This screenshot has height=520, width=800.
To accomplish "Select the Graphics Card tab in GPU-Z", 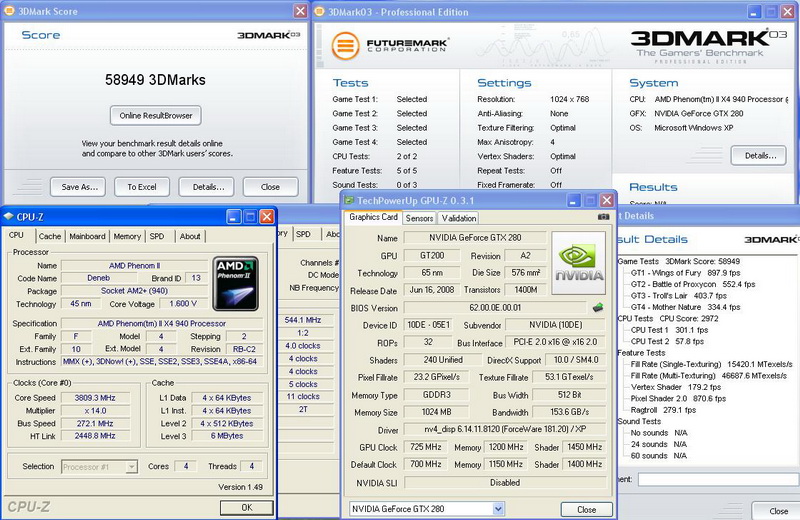I will pyautogui.click(x=373, y=217).
